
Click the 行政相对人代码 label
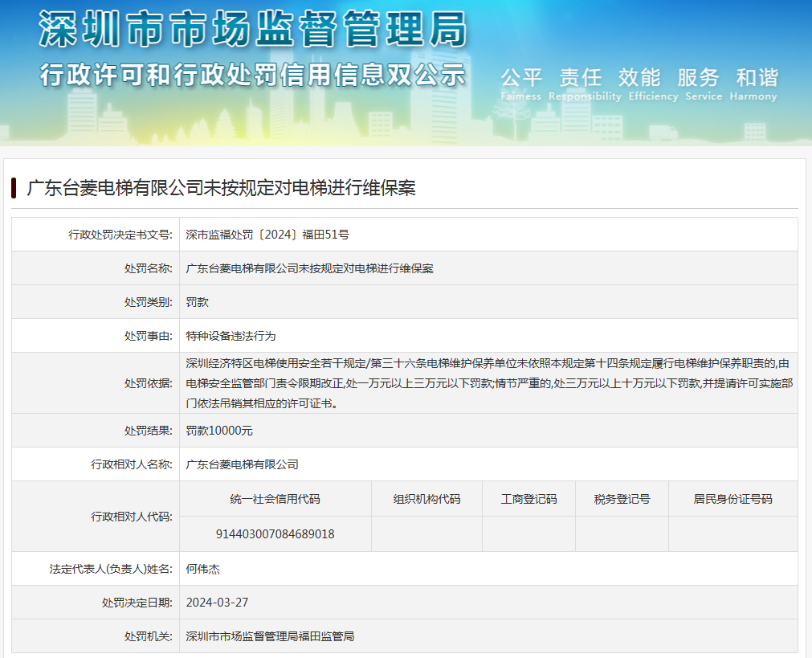(x=132, y=517)
